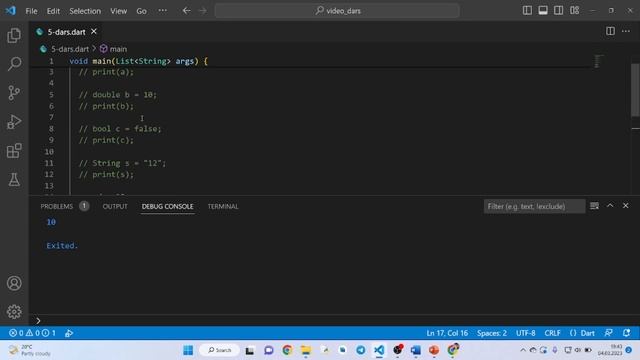Click the '10' output in debug console
Image resolution: width=640 pixels, height=360 pixels.
coord(51,222)
